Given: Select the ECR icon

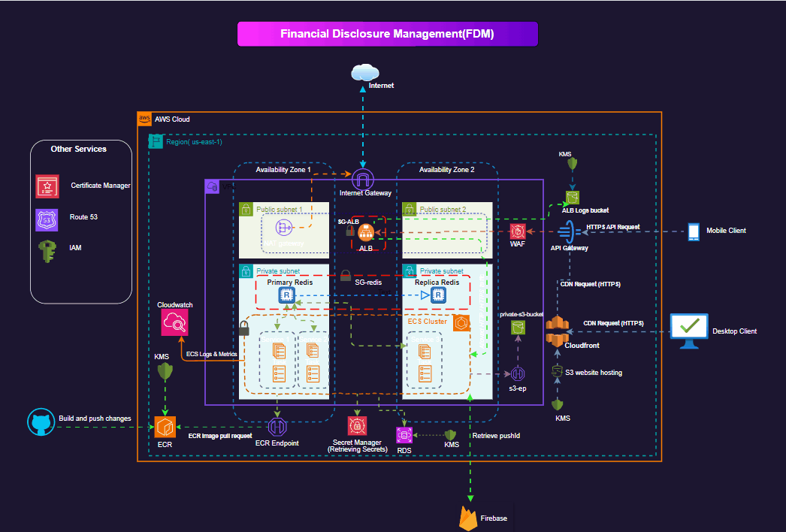Looking at the screenshot, I should [x=165, y=428].
